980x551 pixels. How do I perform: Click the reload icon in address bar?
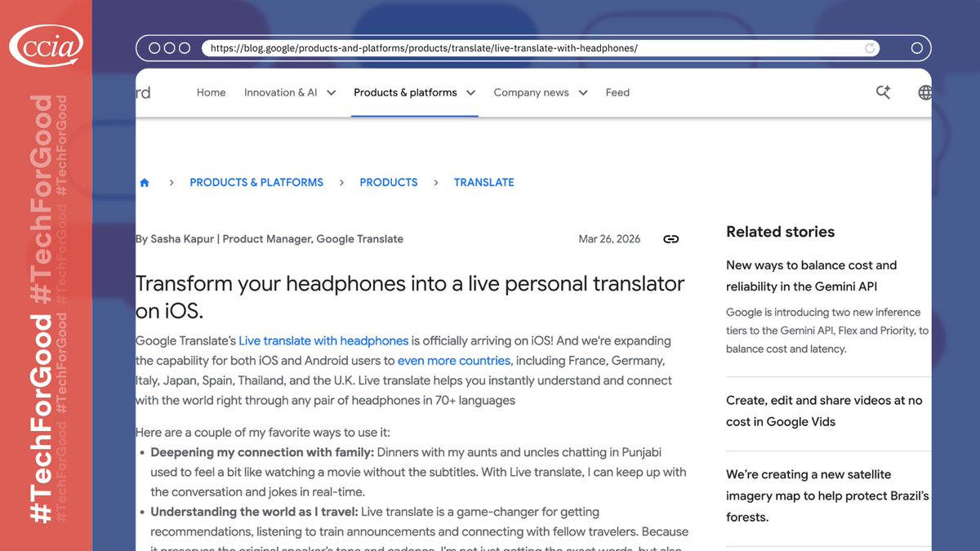click(x=871, y=48)
